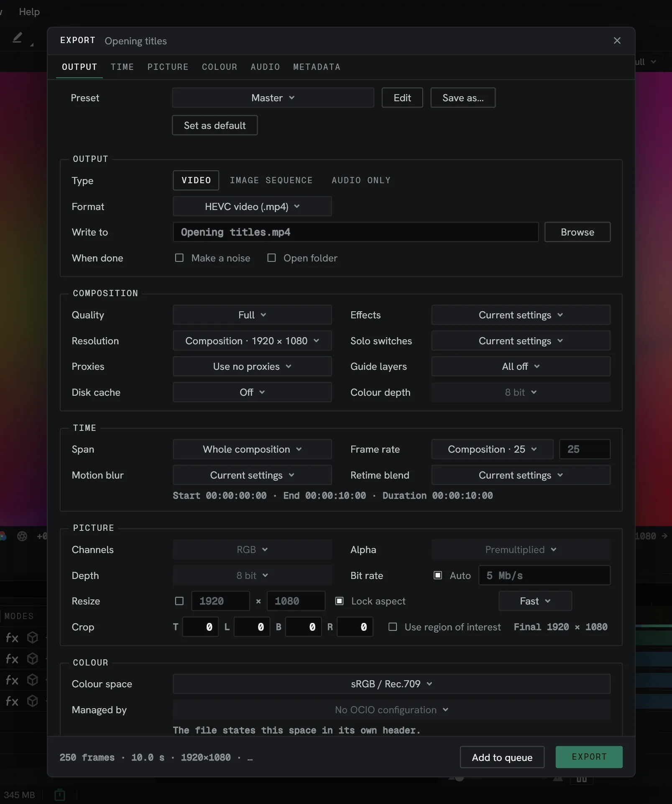Click the crop Right value field
The height and width of the screenshot is (804, 672).
(355, 627)
